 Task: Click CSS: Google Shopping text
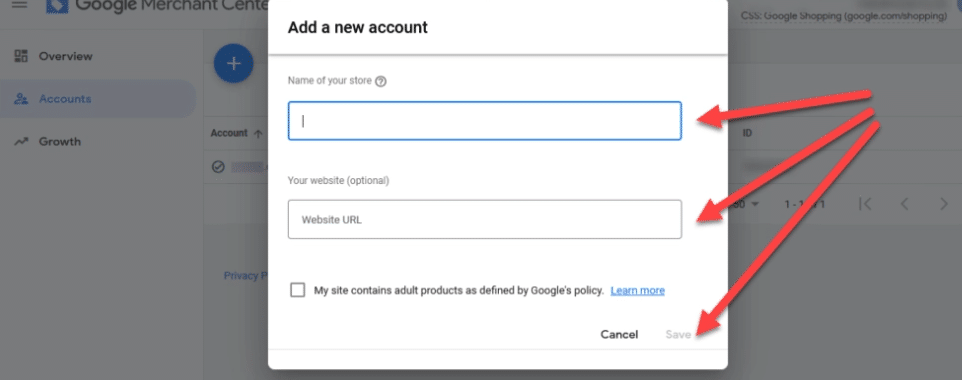tap(844, 16)
